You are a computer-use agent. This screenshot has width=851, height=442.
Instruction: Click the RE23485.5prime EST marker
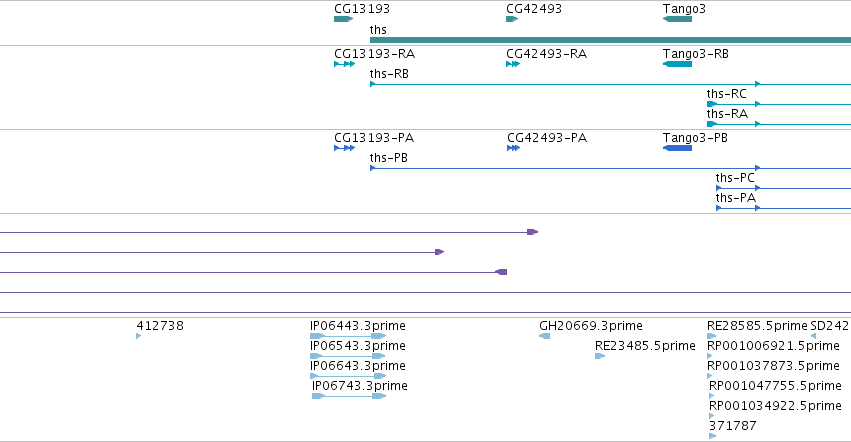600,356
